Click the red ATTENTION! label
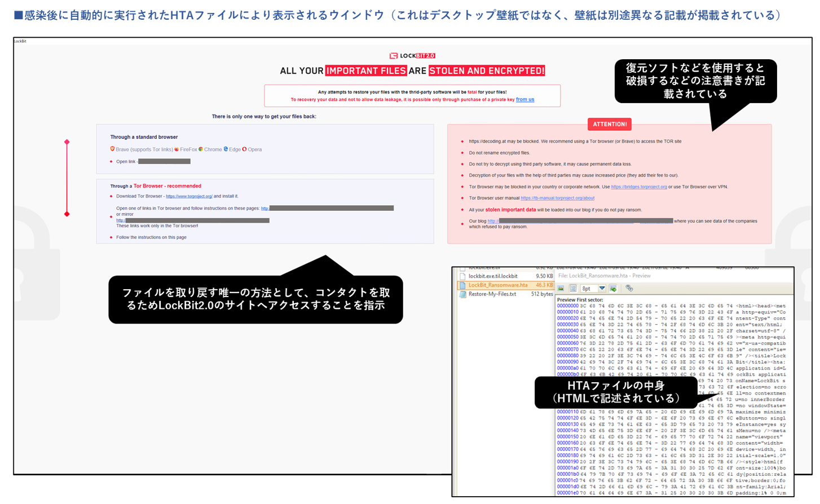 pyautogui.click(x=609, y=124)
